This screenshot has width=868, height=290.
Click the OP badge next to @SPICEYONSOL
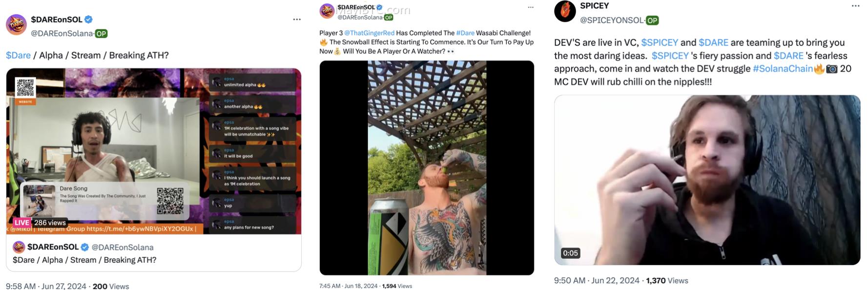pyautogui.click(x=652, y=21)
